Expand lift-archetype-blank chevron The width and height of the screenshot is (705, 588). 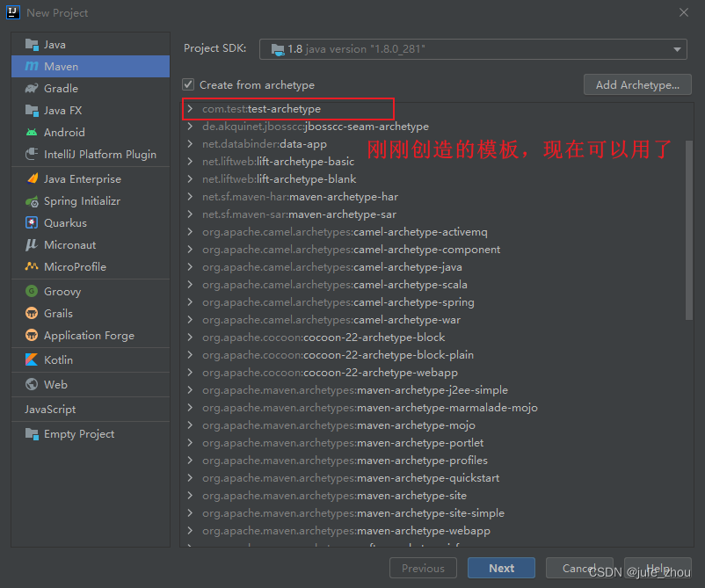tap(190, 179)
